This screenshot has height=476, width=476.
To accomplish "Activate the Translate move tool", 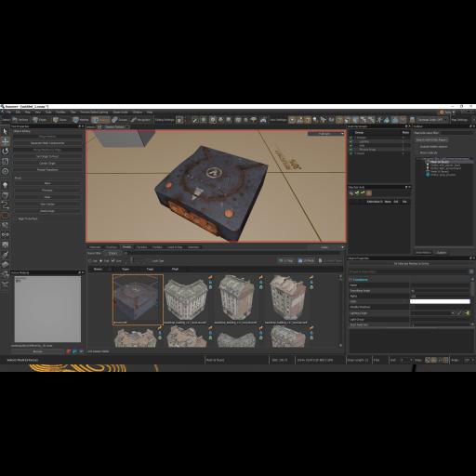I will pyautogui.click(x=6, y=141).
